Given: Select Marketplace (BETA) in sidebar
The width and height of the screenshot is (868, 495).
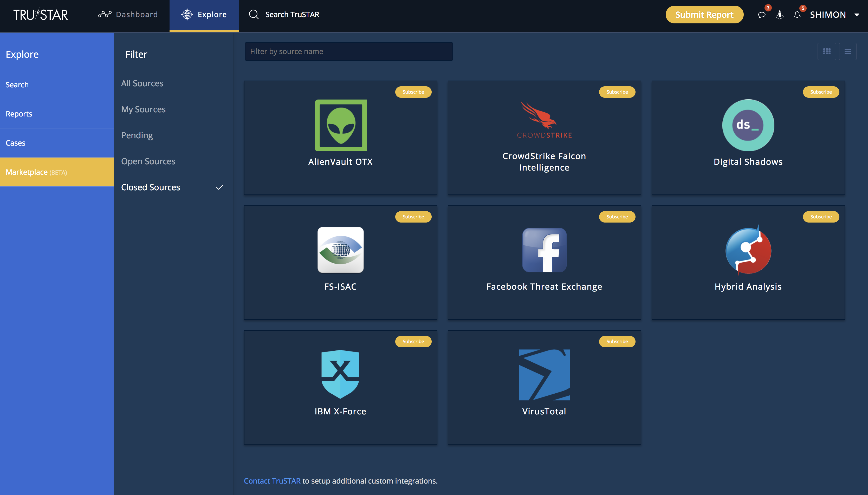Looking at the screenshot, I should tap(57, 172).
